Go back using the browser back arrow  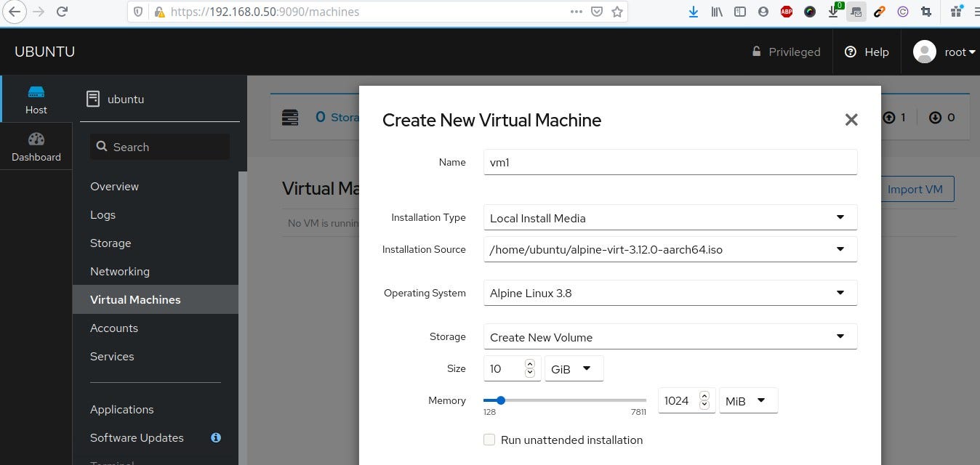coord(14,12)
